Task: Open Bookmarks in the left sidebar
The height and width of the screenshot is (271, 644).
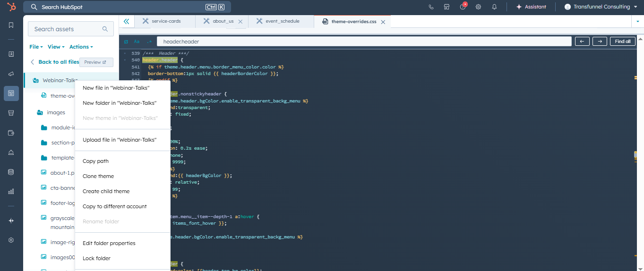Action: (x=11, y=25)
